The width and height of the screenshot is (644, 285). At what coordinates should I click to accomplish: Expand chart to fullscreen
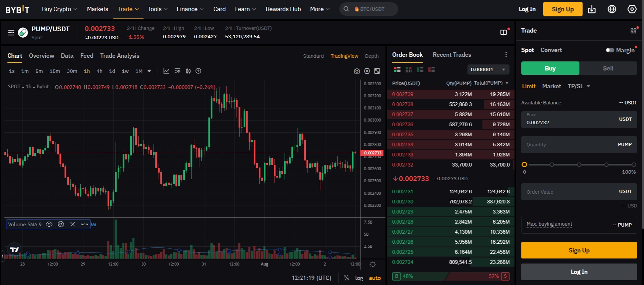[x=377, y=71]
